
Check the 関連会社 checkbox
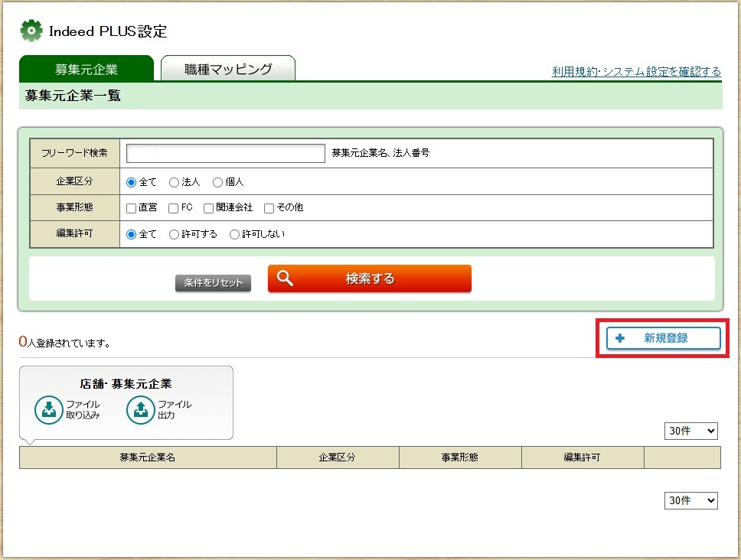208,208
